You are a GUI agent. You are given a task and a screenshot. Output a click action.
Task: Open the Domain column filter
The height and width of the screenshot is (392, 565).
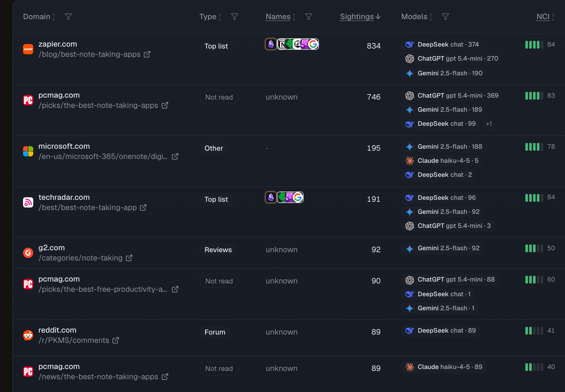pyautogui.click(x=68, y=17)
